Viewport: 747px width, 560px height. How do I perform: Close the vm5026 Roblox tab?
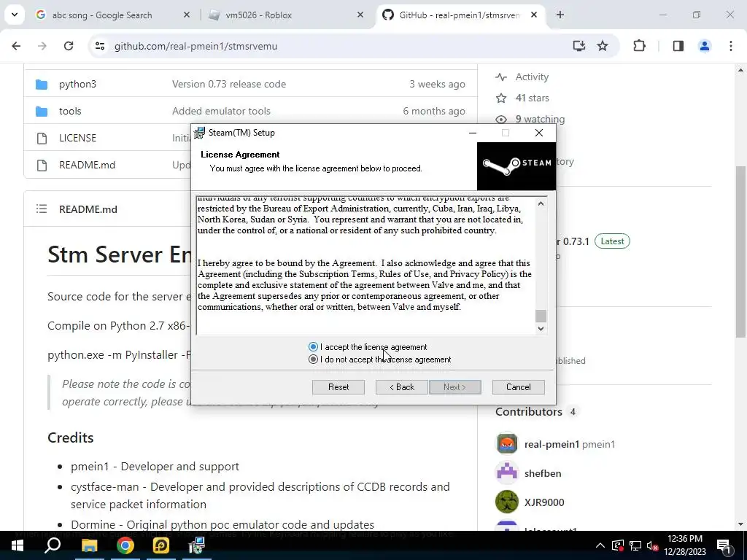pyautogui.click(x=360, y=15)
